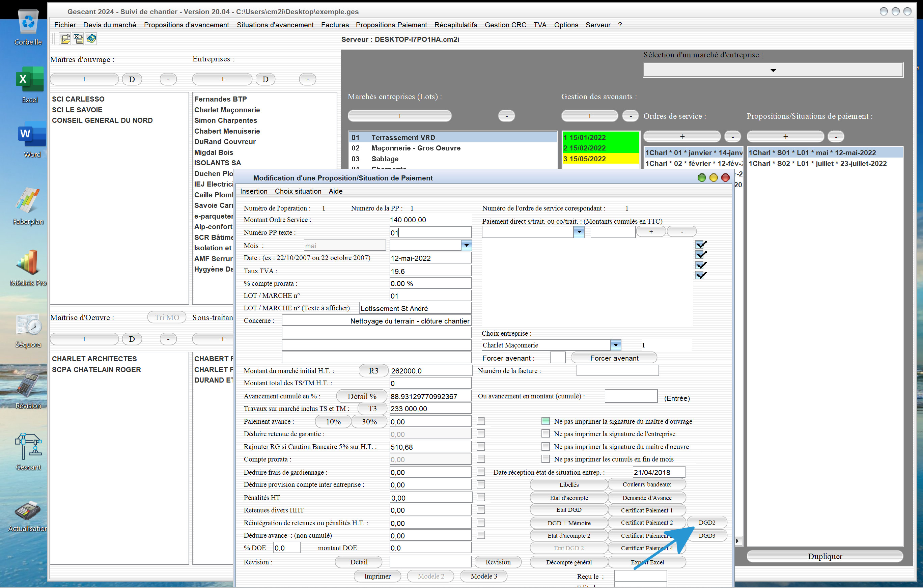Screen dimensions: 923x588
Task: Open the Séquora desktop icon
Action: tap(28, 330)
